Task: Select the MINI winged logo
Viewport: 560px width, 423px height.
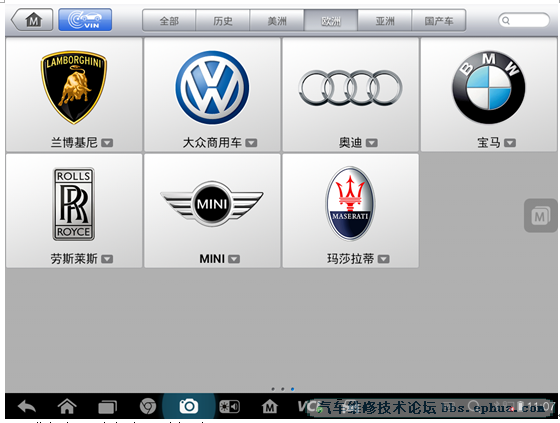Action: pyautogui.click(x=212, y=203)
